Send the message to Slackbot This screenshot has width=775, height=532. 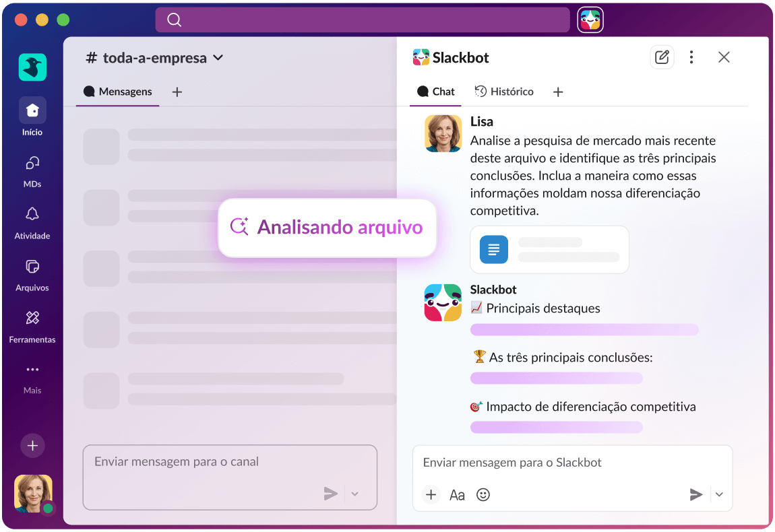tap(695, 494)
